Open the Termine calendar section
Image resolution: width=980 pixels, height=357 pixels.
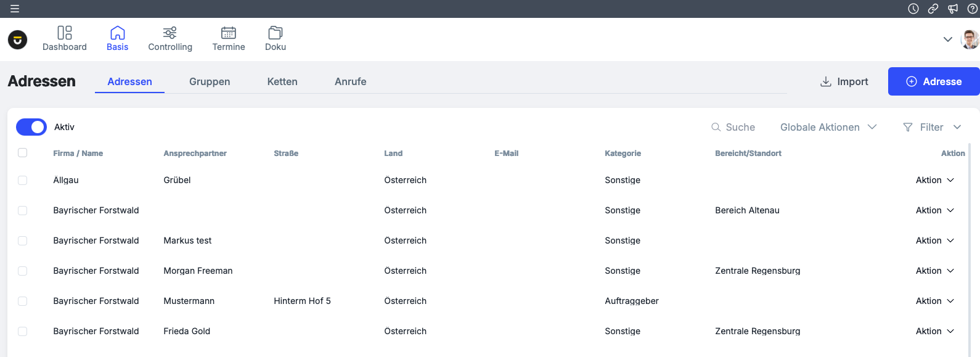pos(229,38)
